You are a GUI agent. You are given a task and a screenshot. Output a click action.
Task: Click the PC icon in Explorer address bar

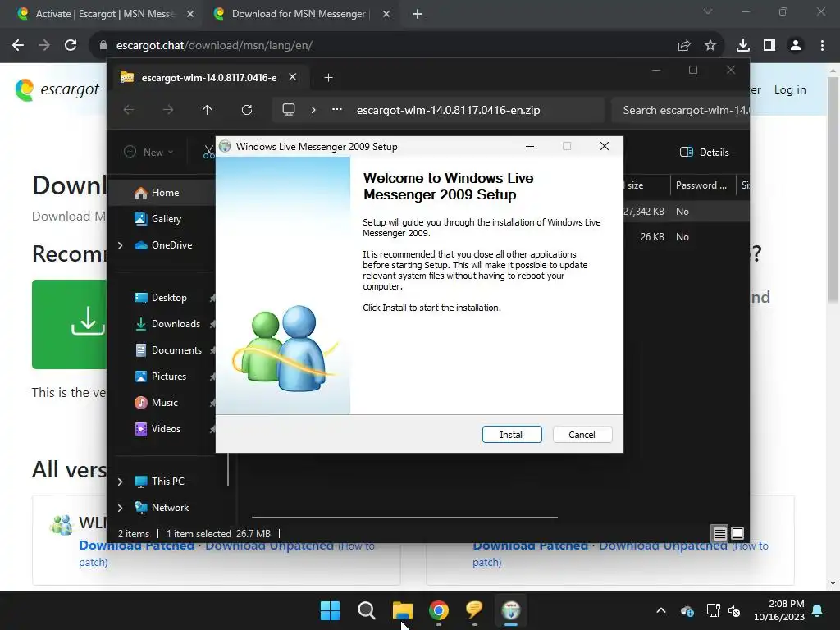[289, 110]
